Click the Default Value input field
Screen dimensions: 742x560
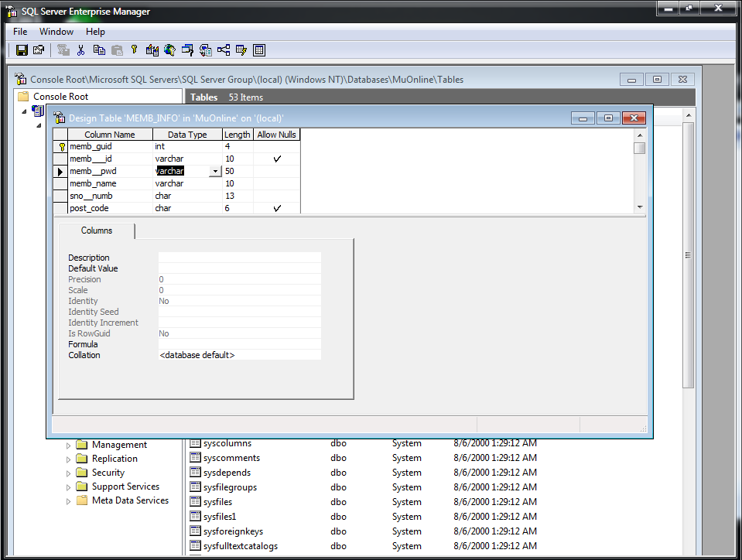239,268
